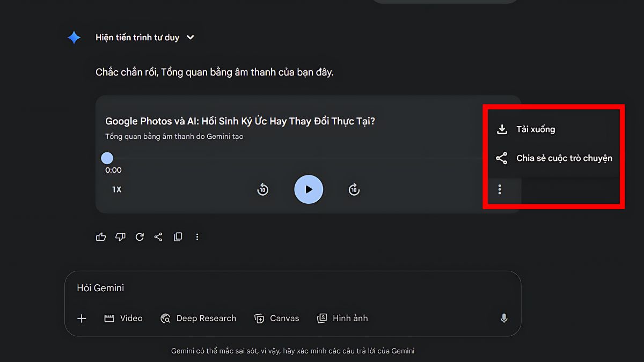Click the share icon in popup menu

[501, 158]
